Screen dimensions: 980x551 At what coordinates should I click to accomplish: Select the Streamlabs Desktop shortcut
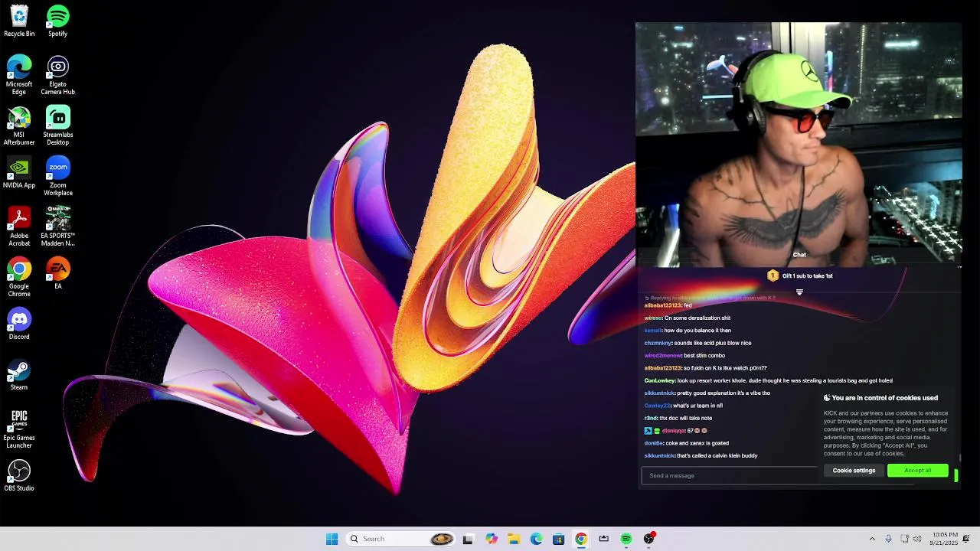click(x=57, y=126)
